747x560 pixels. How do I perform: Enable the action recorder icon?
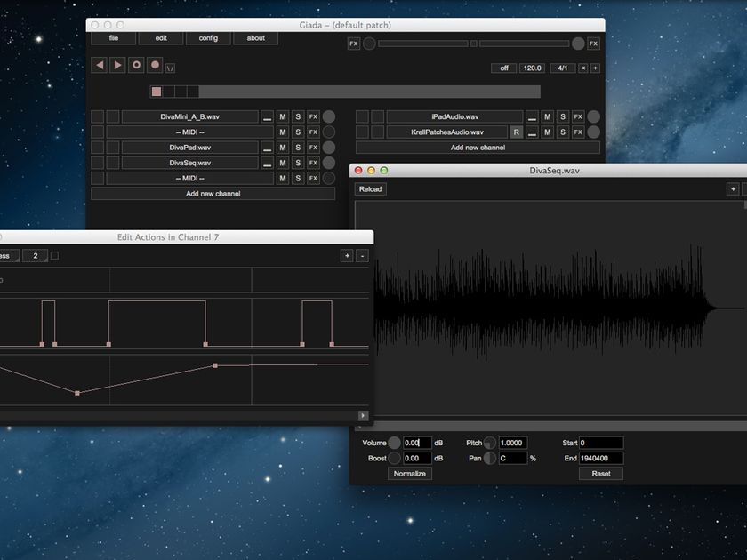click(135, 64)
